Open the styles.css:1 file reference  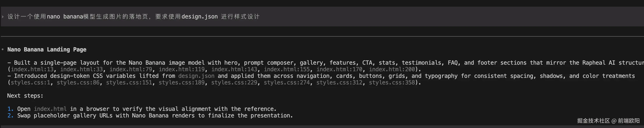30,82
